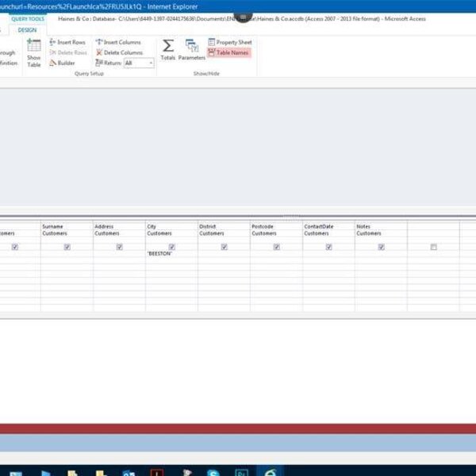
Task: Click the Postcode field name cell
Action: click(x=275, y=226)
